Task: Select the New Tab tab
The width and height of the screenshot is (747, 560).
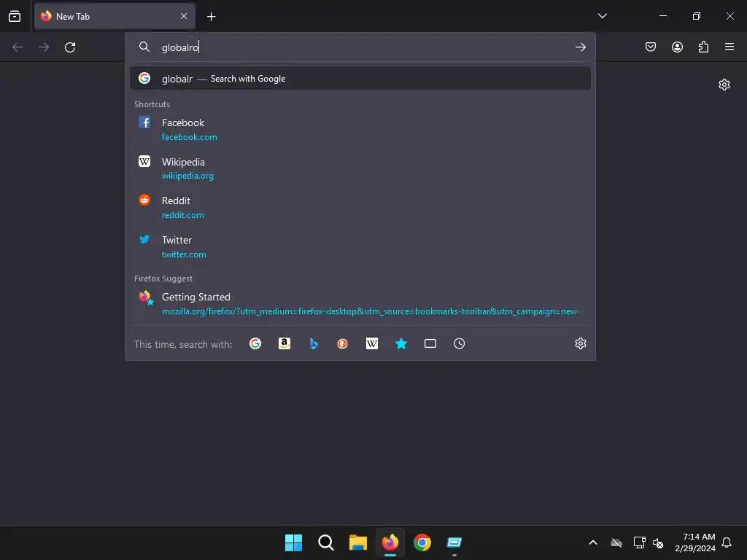Action: [115, 16]
